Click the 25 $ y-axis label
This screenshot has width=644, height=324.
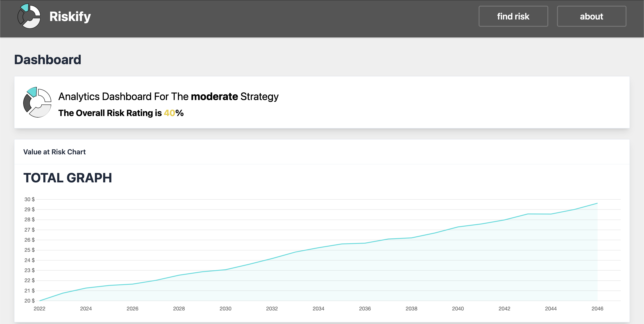coord(29,250)
